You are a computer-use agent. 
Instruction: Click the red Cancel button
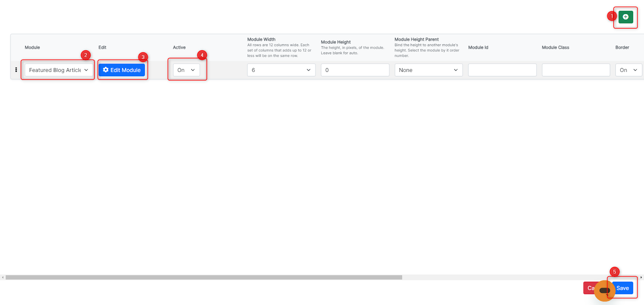click(589, 288)
